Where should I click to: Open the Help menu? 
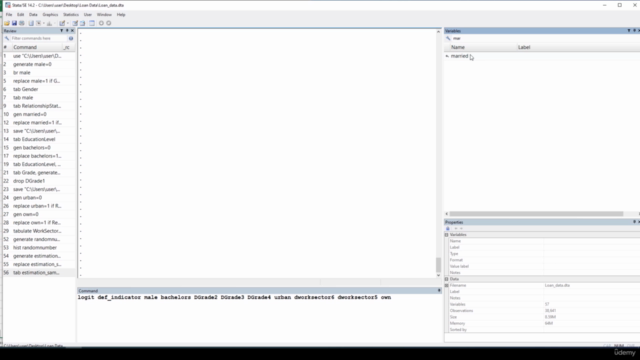(121, 15)
